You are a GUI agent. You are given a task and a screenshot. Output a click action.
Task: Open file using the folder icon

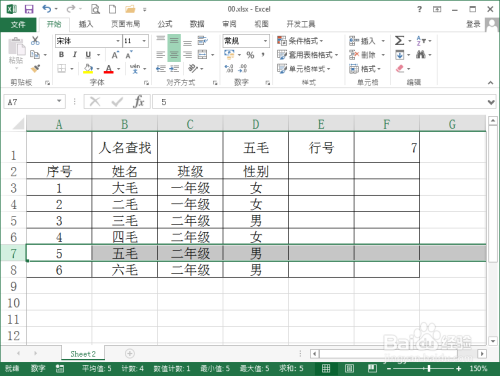pyautogui.click(x=130, y=9)
